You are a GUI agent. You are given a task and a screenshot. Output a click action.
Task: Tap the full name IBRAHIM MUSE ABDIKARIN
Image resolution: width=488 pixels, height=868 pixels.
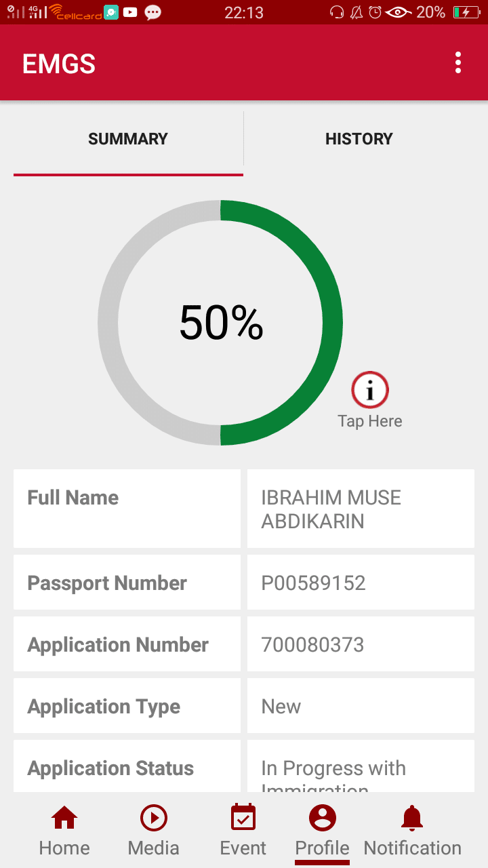tap(331, 509)
